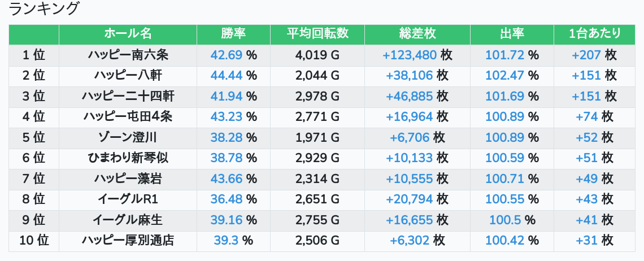Click the ホール名 column header

coord(128,34)
